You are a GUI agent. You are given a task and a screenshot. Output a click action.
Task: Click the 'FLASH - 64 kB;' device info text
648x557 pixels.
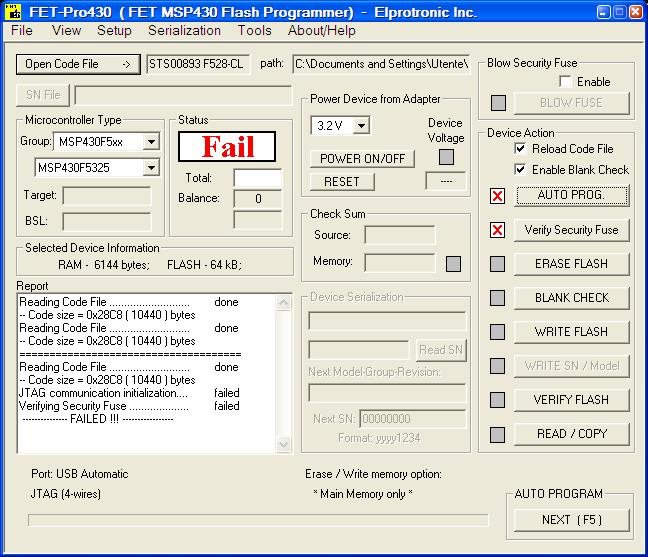(204, 265)
